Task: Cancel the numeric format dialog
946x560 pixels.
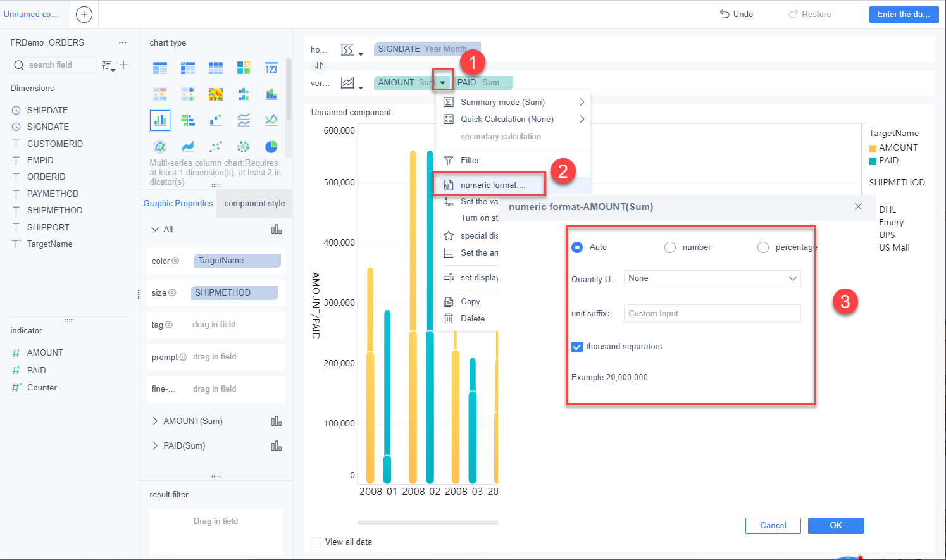Action: tap(773, 526)
